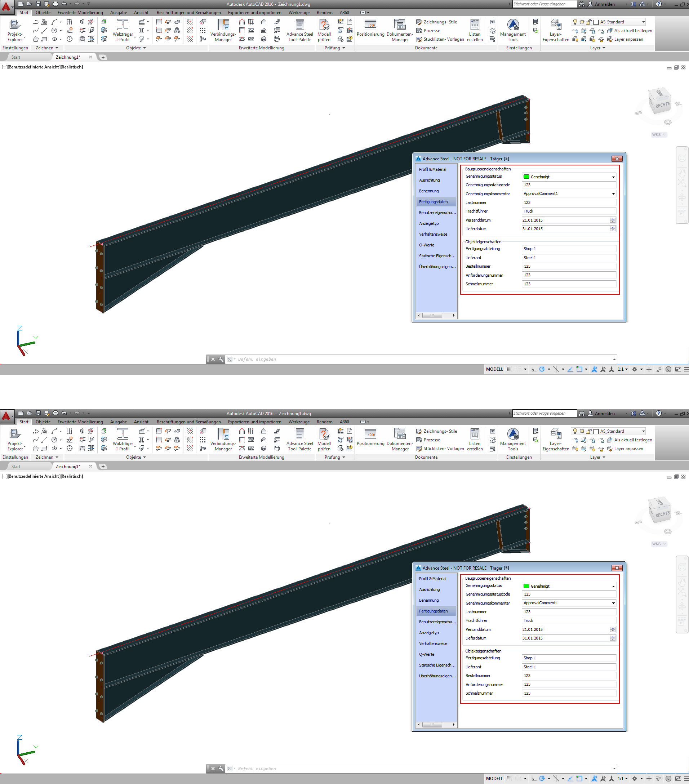Open Dokumenten-Manager in the lower ribbon
This screenshot has height=784, width=689.
pos(400,440)
